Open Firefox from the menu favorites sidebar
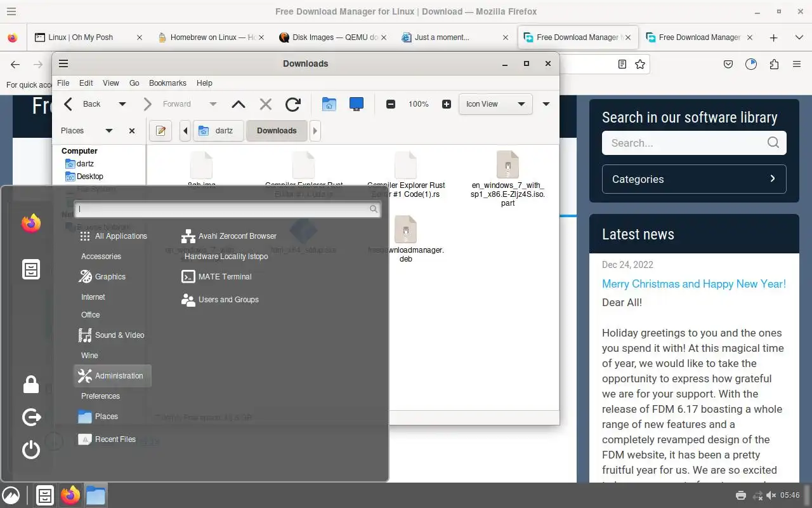 click(x=30, y=224)
